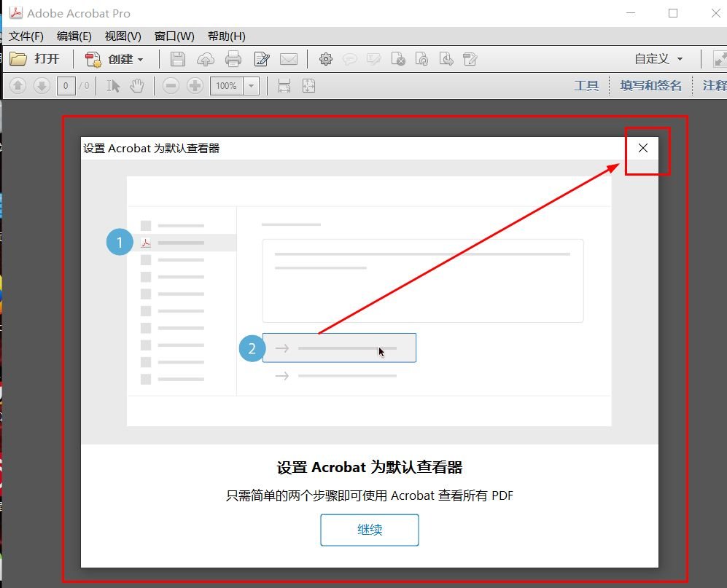Click the 打开 button to open a file
The image size is (727, 588).
click(x=36, y=59)
